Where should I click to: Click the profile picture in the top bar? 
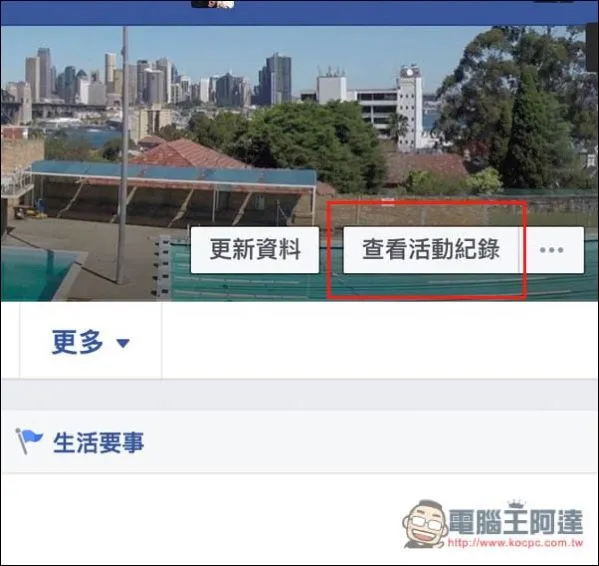tap(212, 4)
